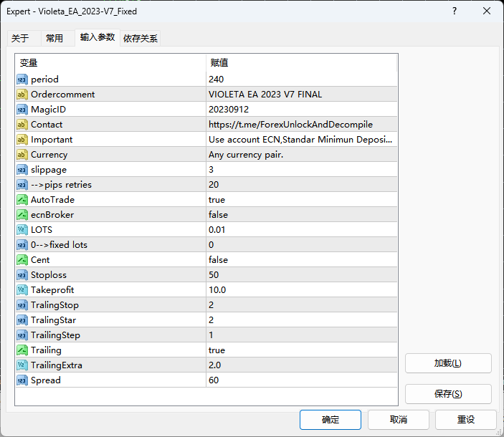Click the 加载(L) button
This screenshot has width=504, height=437.
[x=448, y=363]
